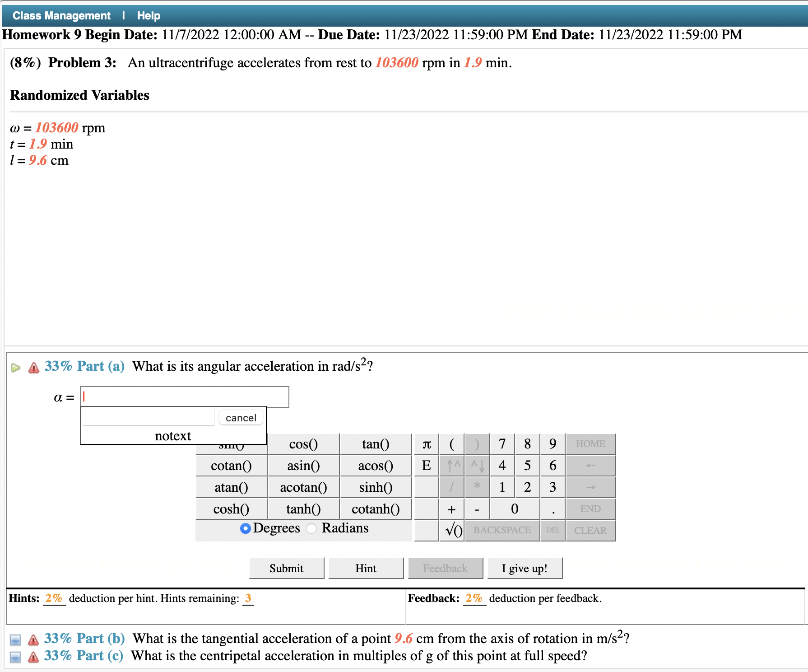808x672 pixels.
Task: Click the red warning triangle beside Part (a)
Action: click(x=33, y=367)
